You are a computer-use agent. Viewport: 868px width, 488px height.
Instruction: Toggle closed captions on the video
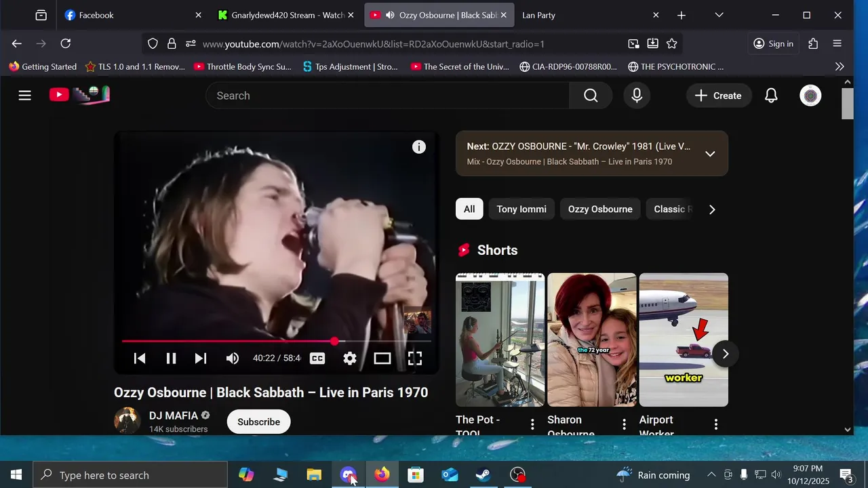click(x=317, y=359)
